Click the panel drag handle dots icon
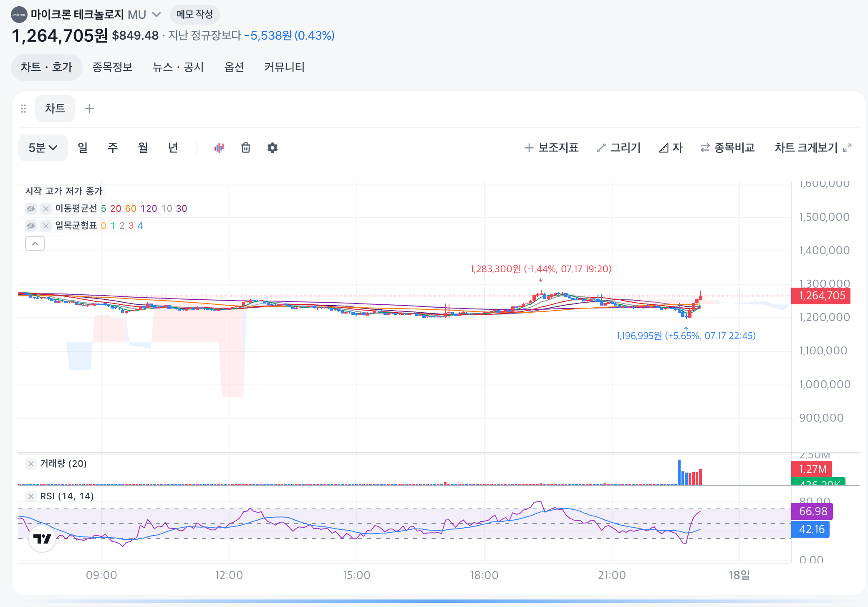 23,109
